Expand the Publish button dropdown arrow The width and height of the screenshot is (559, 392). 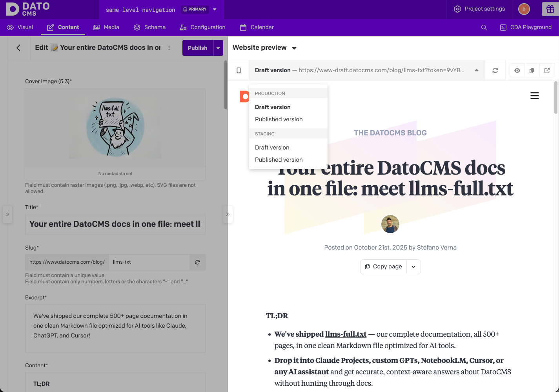tap(218, 47)
